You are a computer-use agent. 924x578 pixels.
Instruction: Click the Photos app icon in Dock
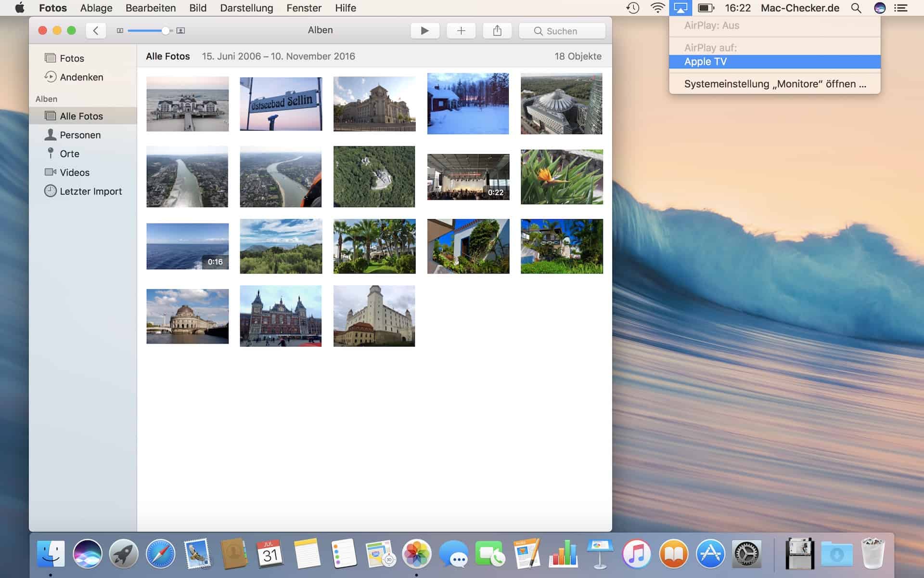click(x=417, y=554)
